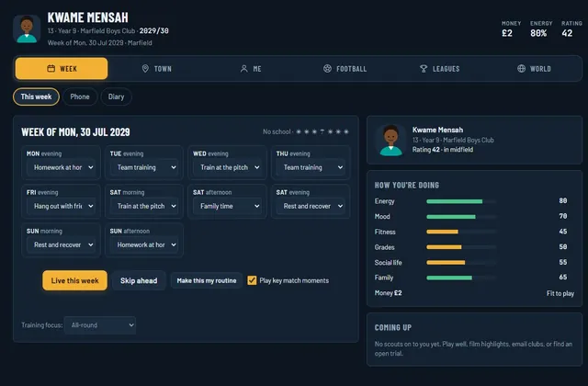Click the Grades progress bar
Viewport: 588px width, 386px height.
click(461, 247)
